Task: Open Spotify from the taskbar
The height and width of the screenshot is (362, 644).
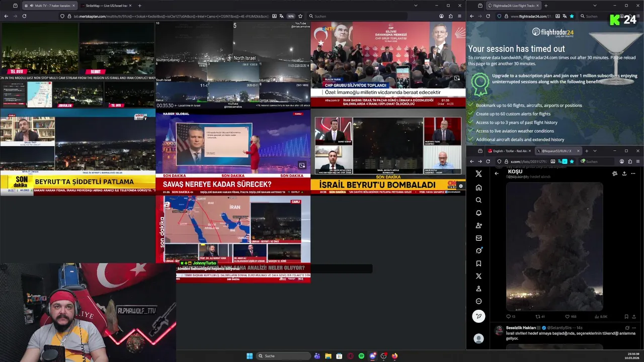Action: click(x=361, y=356)
